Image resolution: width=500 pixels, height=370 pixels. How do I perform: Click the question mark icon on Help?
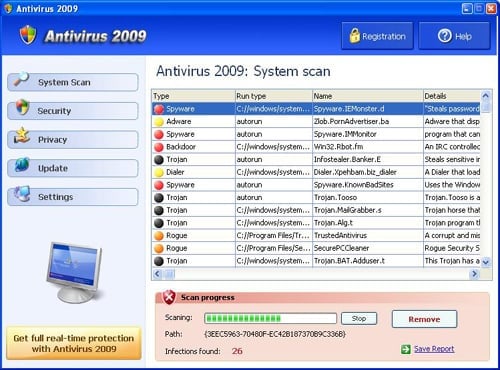click(445, 36)
